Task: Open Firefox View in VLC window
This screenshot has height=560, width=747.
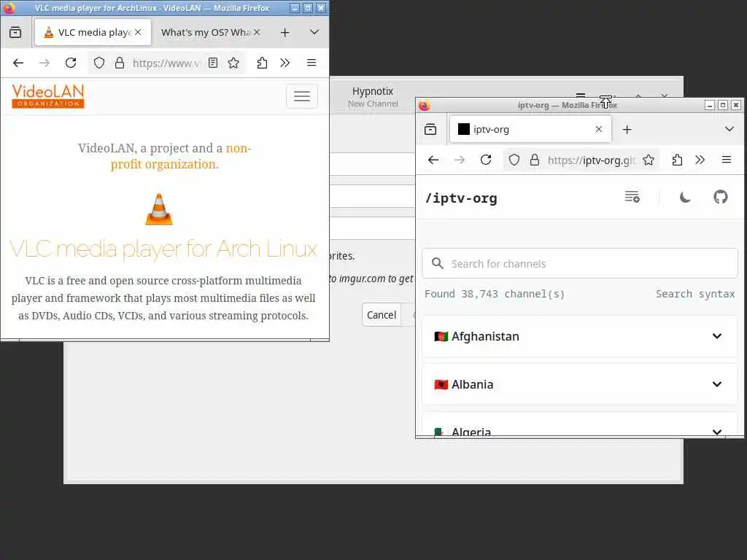Action: tap(15, 32)
